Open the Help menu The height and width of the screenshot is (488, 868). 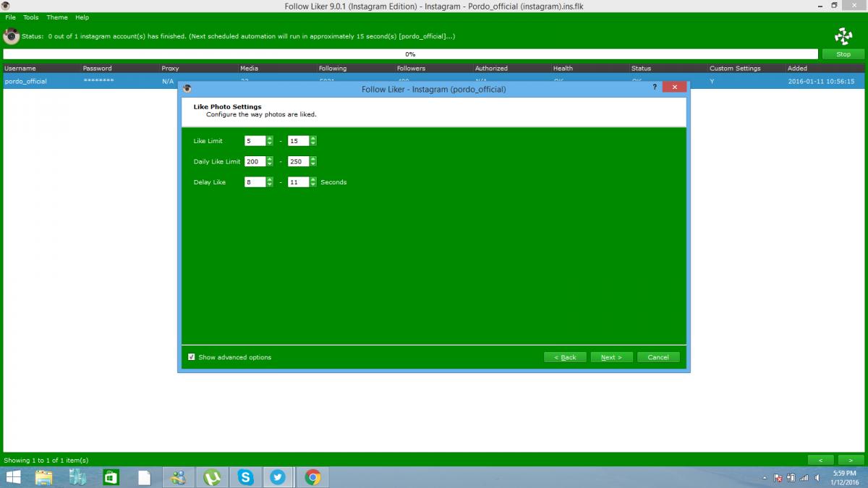tap(82, 17)
